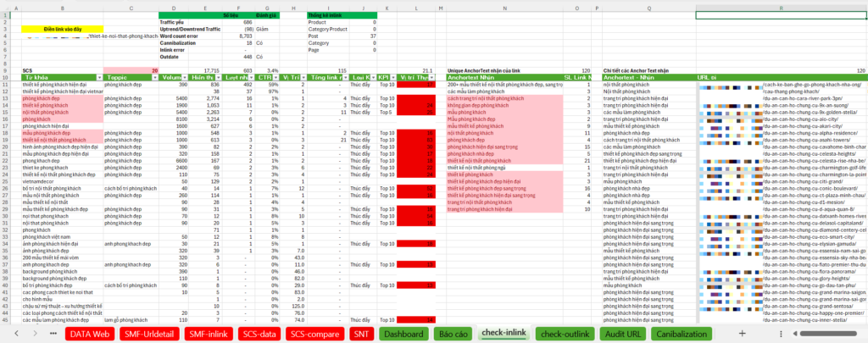Switch to the SMF-inlink sheet

point(209,334)
